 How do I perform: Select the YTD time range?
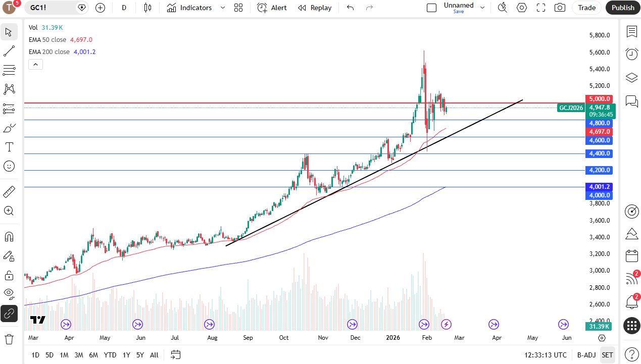click(110, 355)
